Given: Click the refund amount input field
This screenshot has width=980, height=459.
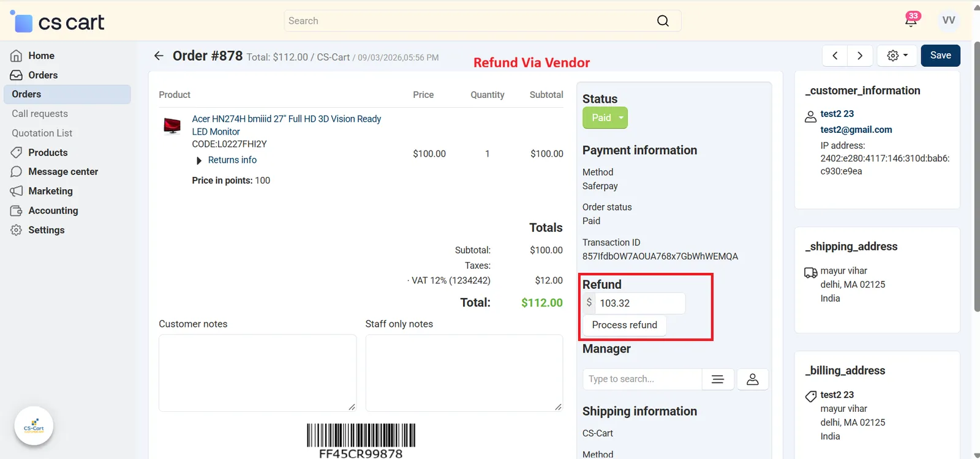Looking at the screenshot, I should [x=640, y=303].
